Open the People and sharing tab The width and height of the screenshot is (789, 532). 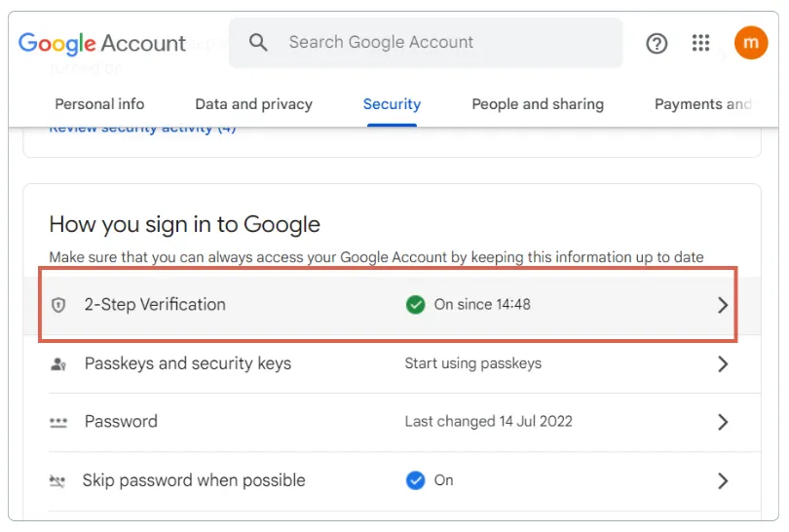(538, 104)
